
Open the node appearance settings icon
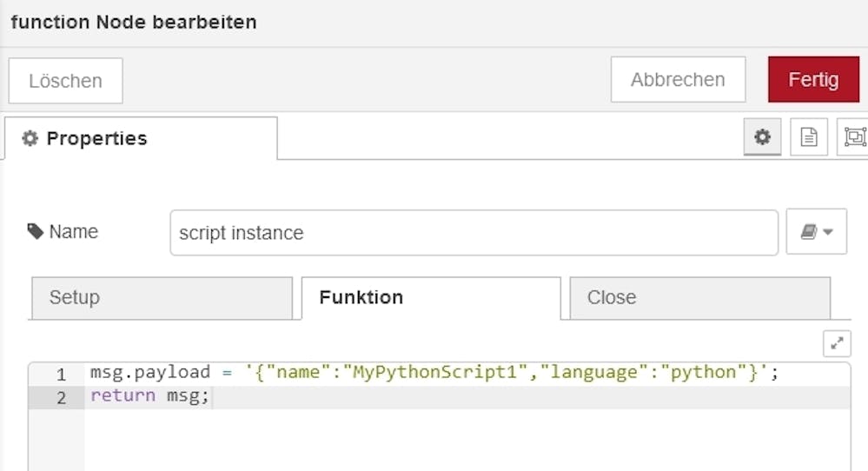pyautogui.click(x=854, y=137)
